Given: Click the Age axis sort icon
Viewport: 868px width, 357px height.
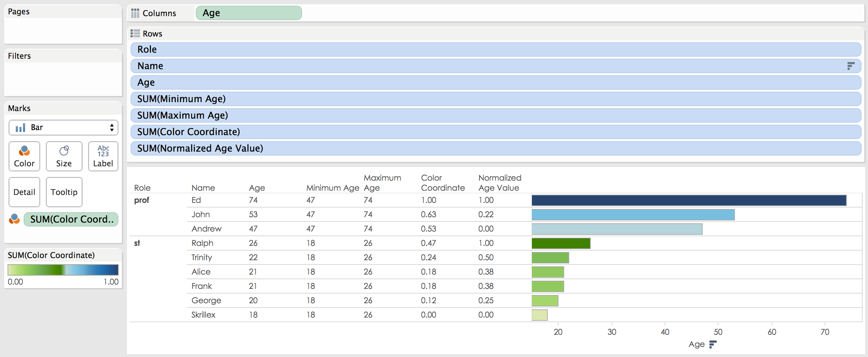Looking at the screenshot, I should point(713,344).
